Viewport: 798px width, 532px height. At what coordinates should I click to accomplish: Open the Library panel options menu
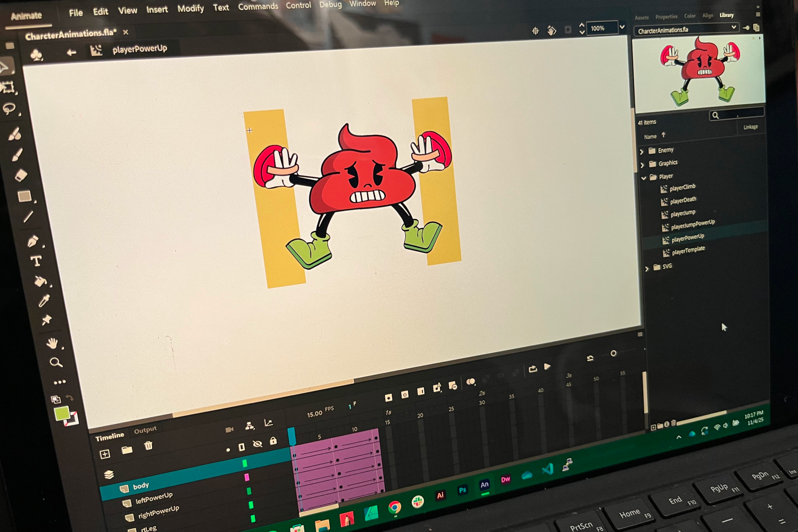coord(758,14)
